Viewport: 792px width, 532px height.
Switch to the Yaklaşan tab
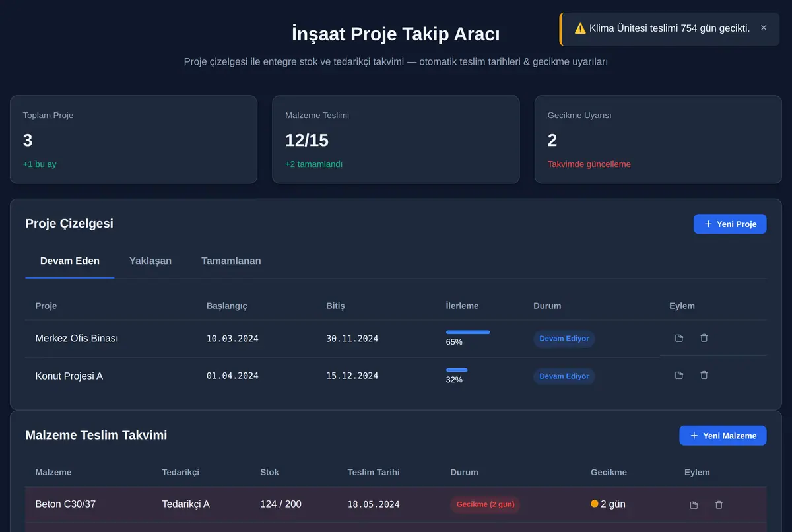tap(150, 261)
